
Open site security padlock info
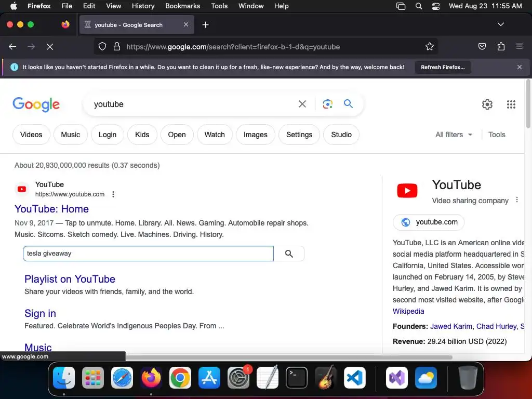click(x=117, y=47)
